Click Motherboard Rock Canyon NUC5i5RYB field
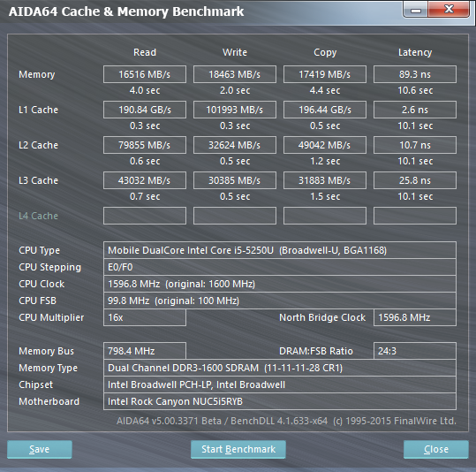Screen dimensions: 476x472 280,401
